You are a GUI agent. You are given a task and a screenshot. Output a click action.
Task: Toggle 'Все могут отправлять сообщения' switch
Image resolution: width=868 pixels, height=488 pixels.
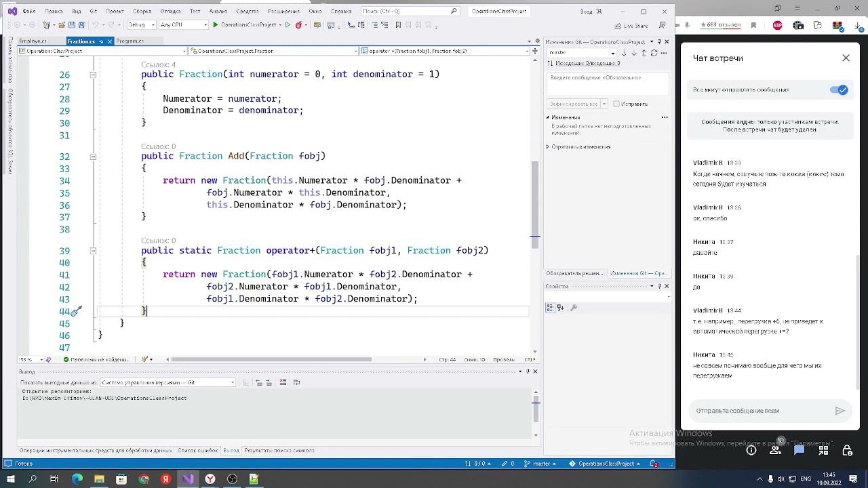click(x=839, y=89)
